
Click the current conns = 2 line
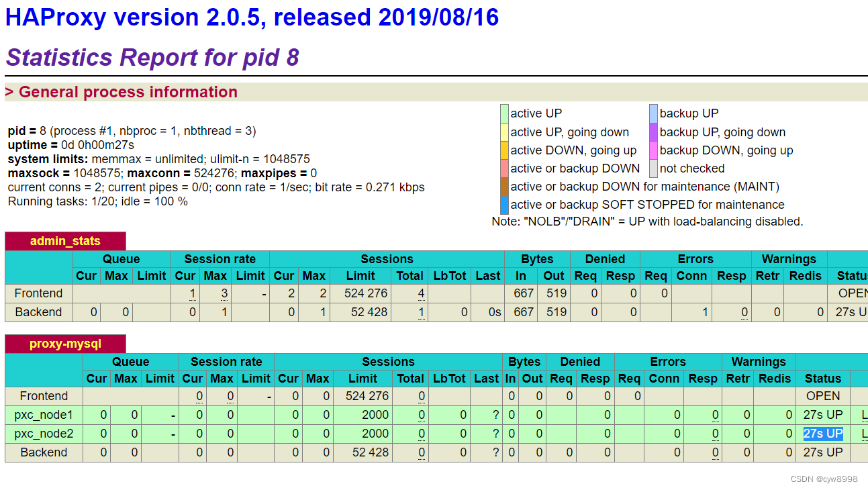coord(216,187)
